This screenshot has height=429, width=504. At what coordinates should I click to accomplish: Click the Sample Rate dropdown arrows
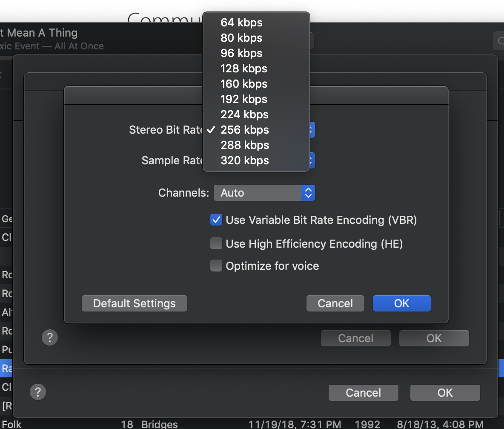click(311, 160)
